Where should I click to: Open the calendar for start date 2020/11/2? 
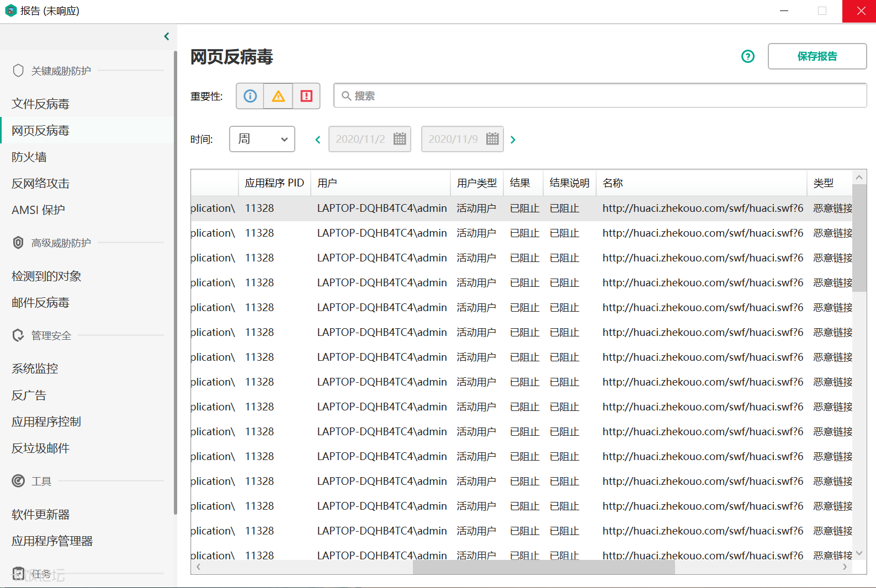[x=400, y=139]
